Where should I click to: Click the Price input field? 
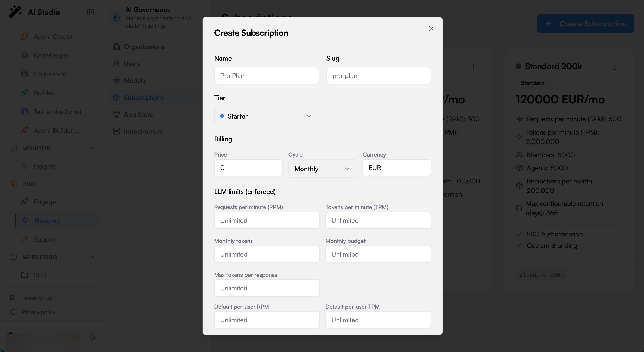click(248, 168)
